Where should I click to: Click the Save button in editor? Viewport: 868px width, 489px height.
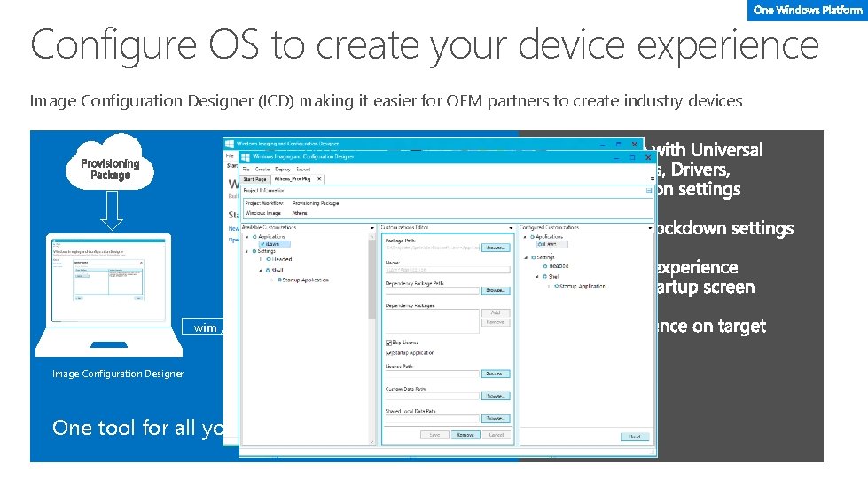tap(434, 435)
